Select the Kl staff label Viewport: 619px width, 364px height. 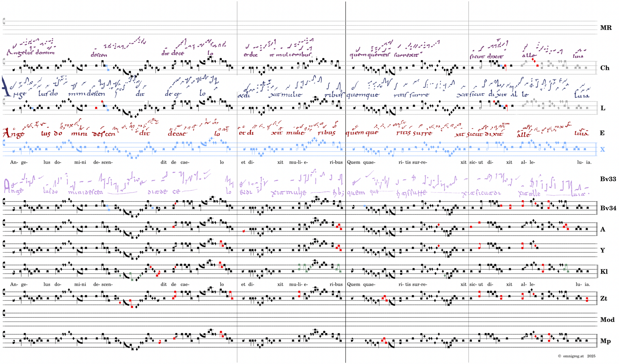pyautogui.click(x=604, y=272)
